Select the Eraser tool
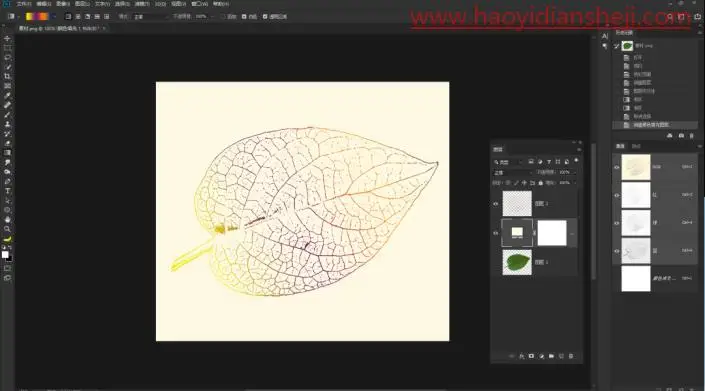705x391 pixels. (7, 143)
